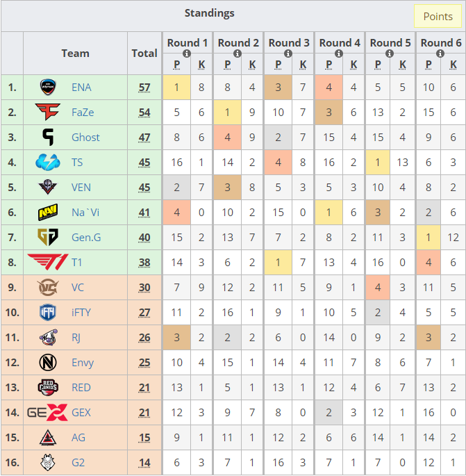The height and width of the screenshot is (476, 466).
Task: Click the Round 3 K column header
Action: 303,65
